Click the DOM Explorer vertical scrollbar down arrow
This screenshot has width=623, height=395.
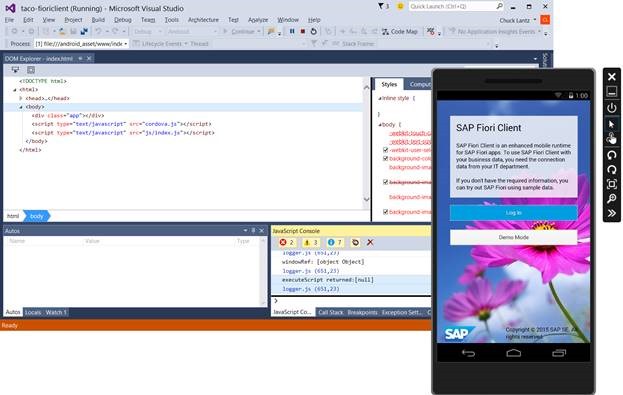[x=366, y=199]
